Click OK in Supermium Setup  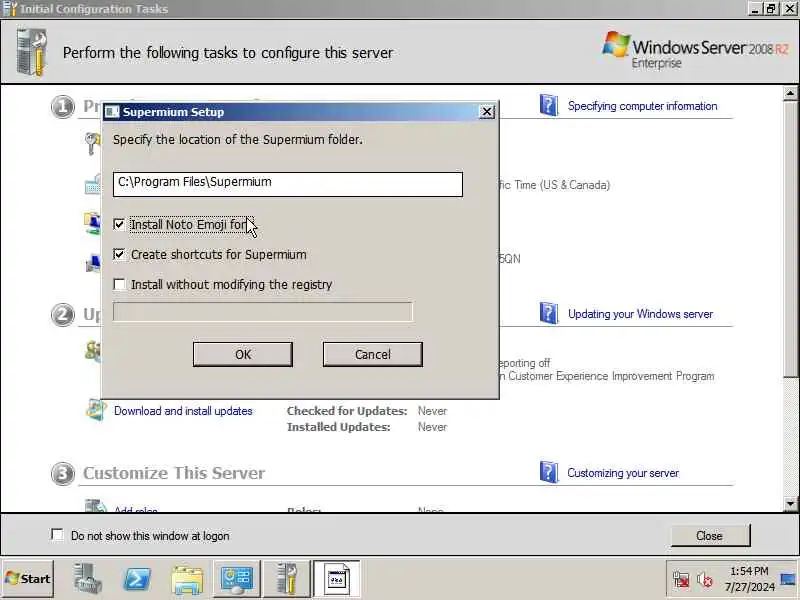click(243, 354)
